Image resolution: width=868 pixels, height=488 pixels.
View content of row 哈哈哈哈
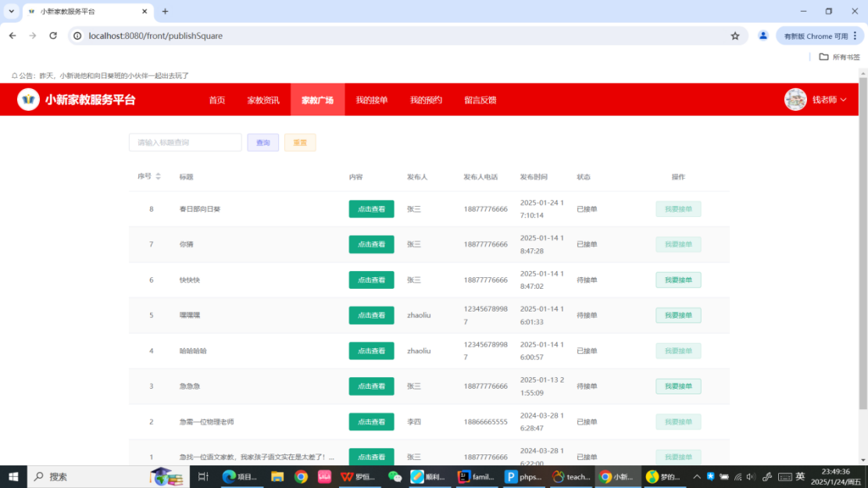pos(371,351)
